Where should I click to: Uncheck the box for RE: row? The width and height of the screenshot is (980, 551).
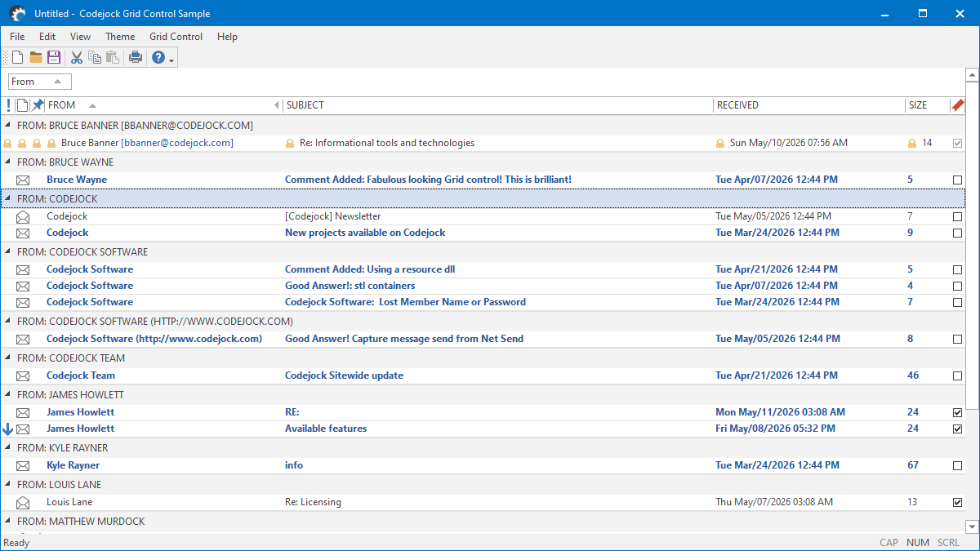[958, 412]
